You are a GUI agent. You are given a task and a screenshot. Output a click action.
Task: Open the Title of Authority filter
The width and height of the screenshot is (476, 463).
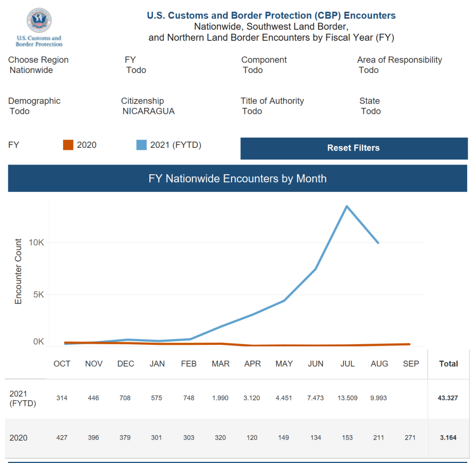click(x=252, y=111)
